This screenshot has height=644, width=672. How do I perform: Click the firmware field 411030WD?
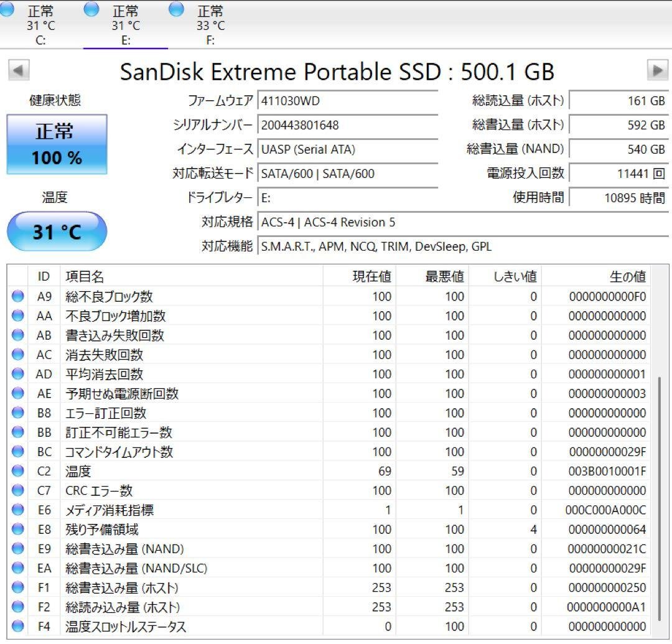(x=348, y=101)
